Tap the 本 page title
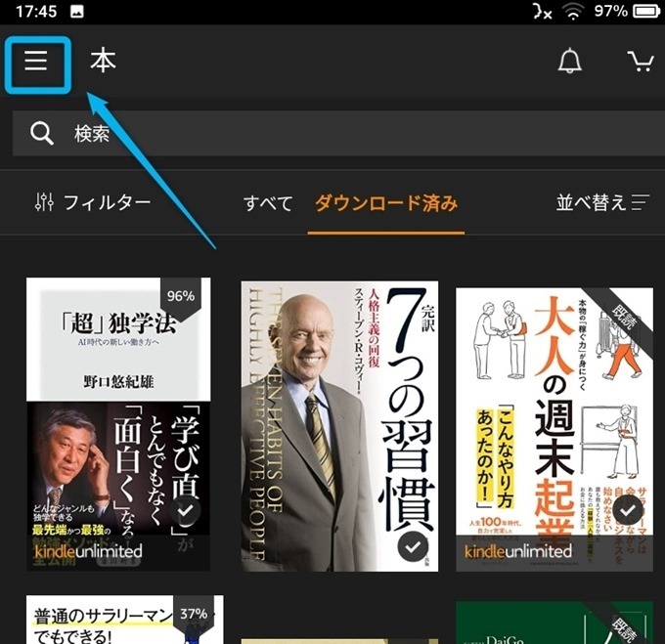Image resolution: width=665 pixels, height=644 pixels. click(103, 61)
